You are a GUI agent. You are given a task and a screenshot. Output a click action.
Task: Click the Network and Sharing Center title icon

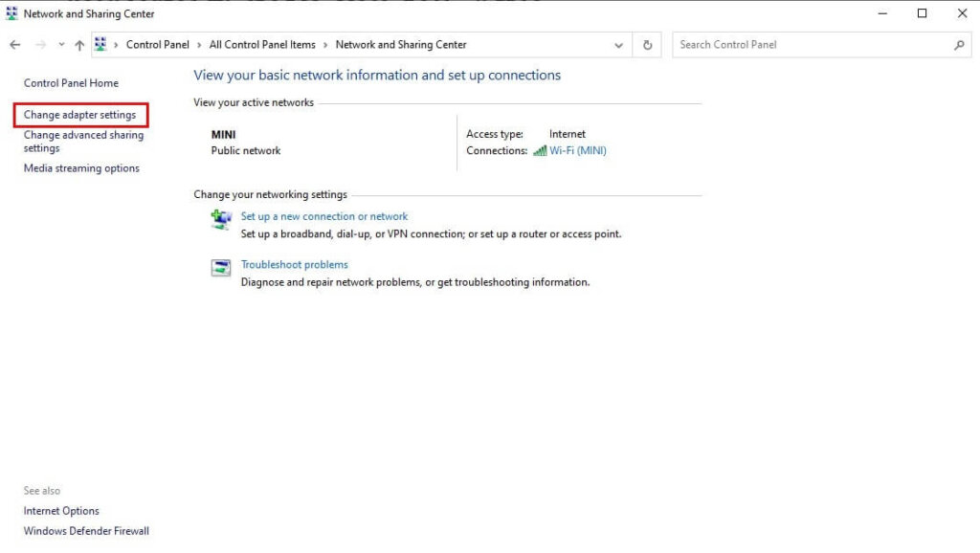coord(11,13)
